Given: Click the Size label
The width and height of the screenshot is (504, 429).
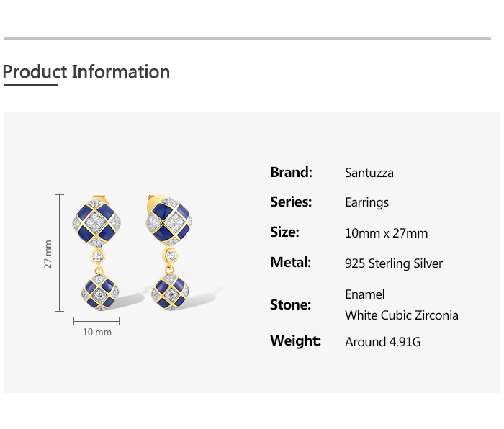Looking at the screenshot, I should click(x=284, y=232).
